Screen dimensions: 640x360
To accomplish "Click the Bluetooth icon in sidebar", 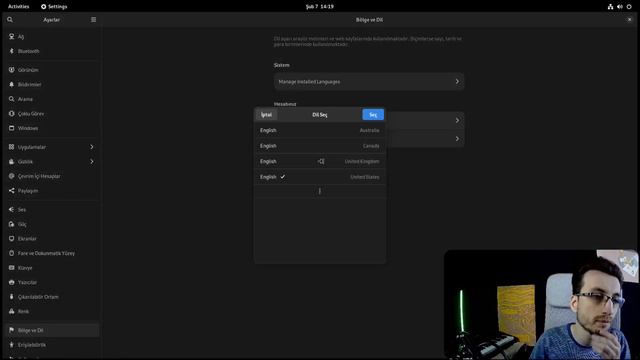I will click(x=11, y=51).
